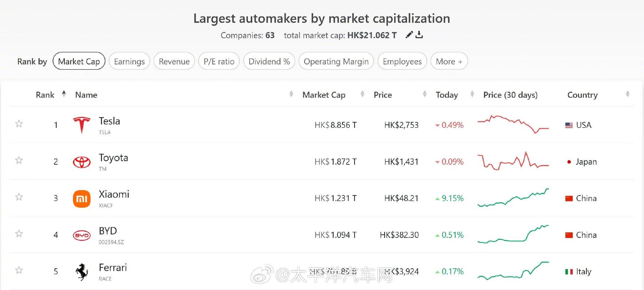Click the BYD logo icon
This screenshot has width=644, height=290.
(82, 235)
